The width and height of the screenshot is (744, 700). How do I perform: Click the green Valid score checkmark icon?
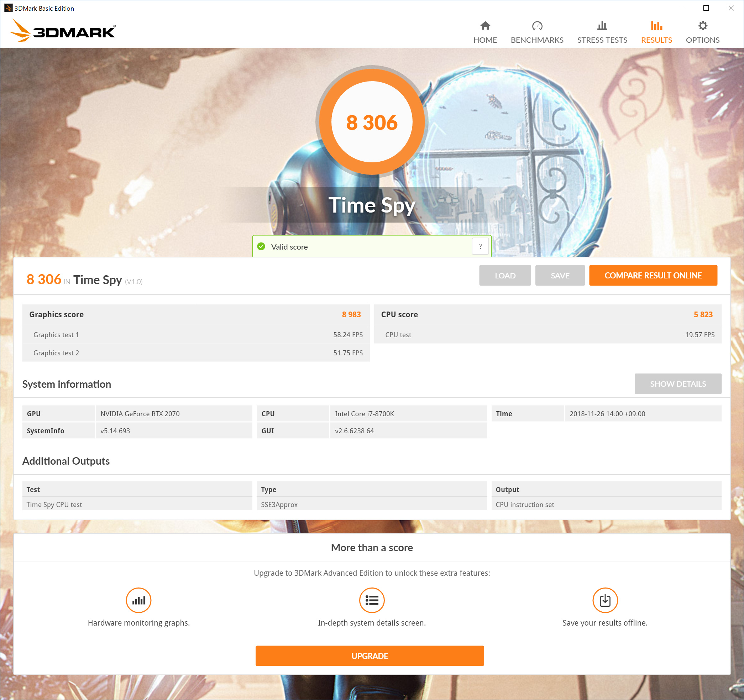(x=261, y=246)
